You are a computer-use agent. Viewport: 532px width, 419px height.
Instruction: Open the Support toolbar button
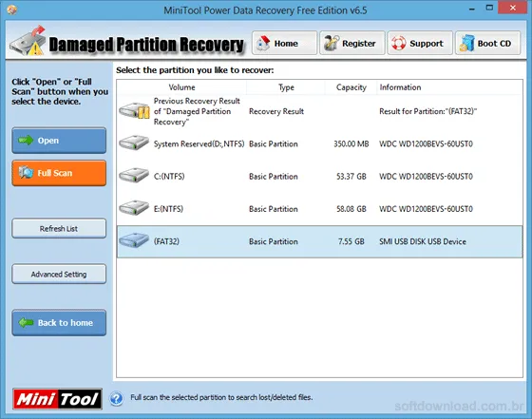[x=420, y=43]
